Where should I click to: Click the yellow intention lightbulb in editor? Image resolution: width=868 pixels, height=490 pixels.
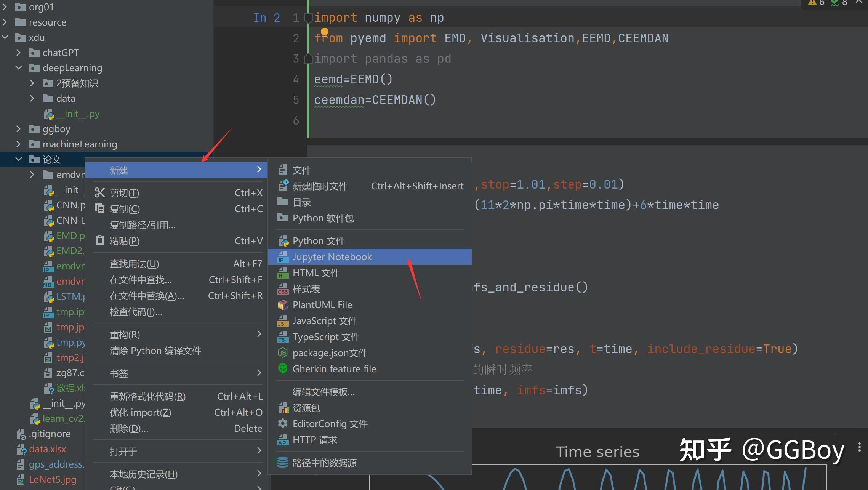pyautogui.click(x=324, y=32)
